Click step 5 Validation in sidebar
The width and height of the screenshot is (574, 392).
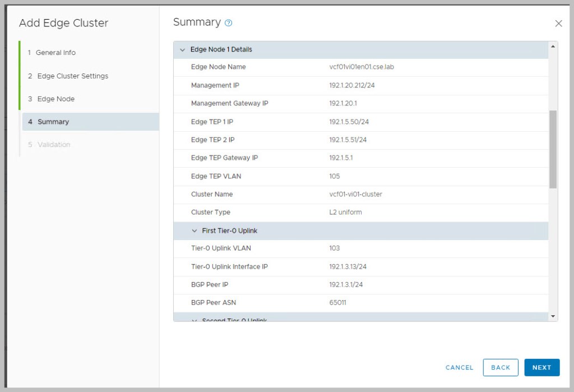[53, 145]
